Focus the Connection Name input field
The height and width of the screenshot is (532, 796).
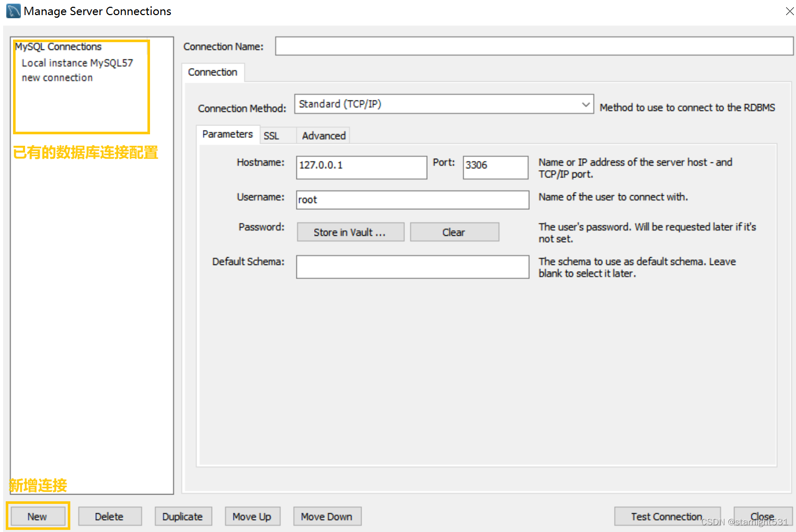point(534,46)
